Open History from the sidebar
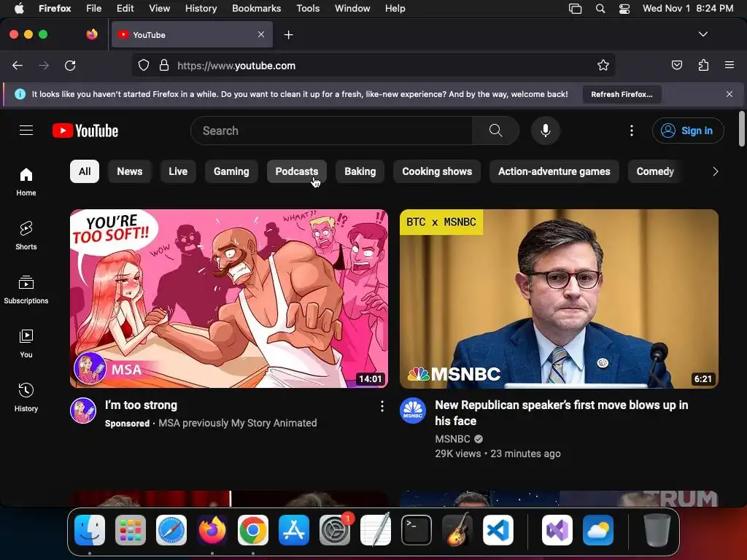747x560 pixels. (x=26, y=397)
